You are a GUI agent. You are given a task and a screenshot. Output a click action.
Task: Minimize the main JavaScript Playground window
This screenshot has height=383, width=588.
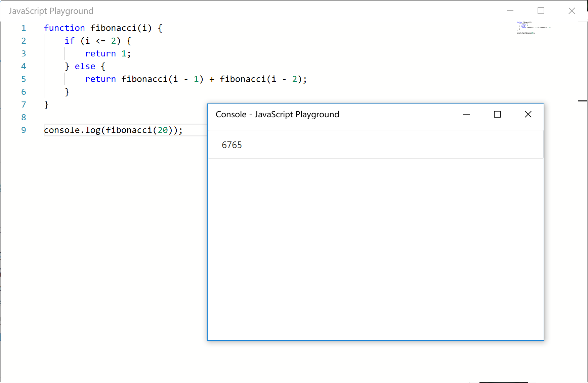pos(510,11)
